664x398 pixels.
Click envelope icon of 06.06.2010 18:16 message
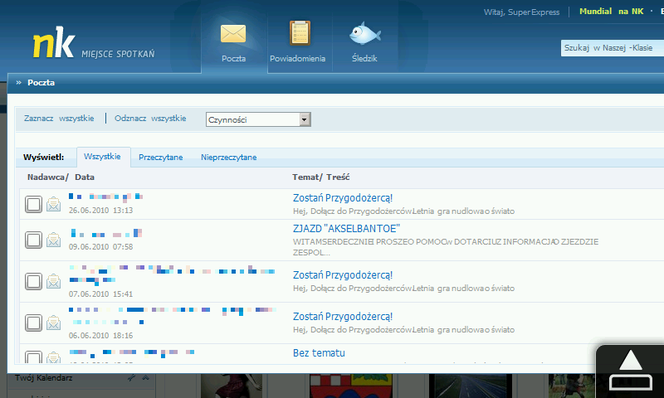tap(53, 323)
